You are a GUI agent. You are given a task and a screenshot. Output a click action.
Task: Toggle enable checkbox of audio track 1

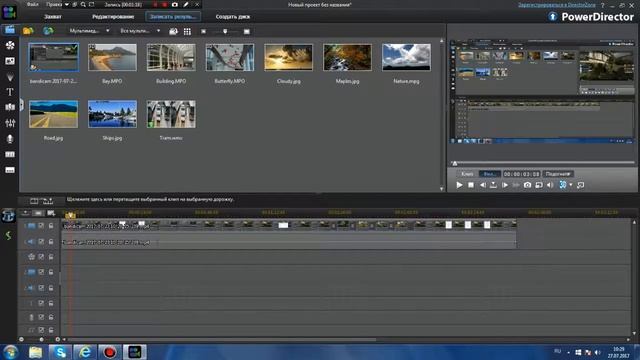click(41, 242)
